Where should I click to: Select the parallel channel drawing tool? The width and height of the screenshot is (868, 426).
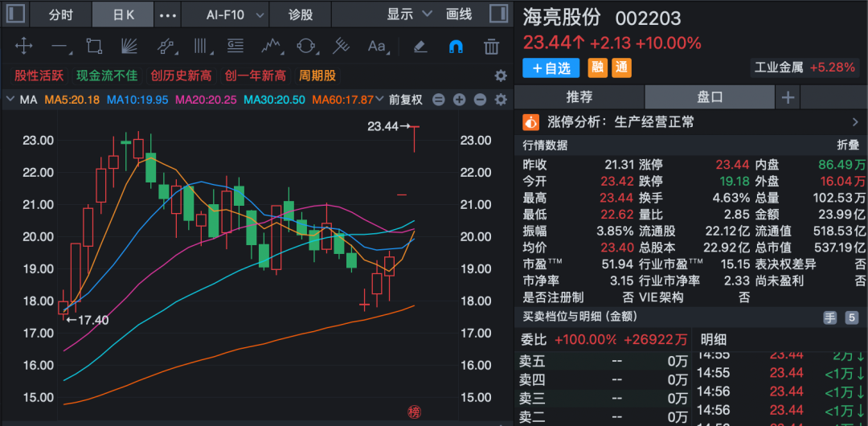point(165,46)
